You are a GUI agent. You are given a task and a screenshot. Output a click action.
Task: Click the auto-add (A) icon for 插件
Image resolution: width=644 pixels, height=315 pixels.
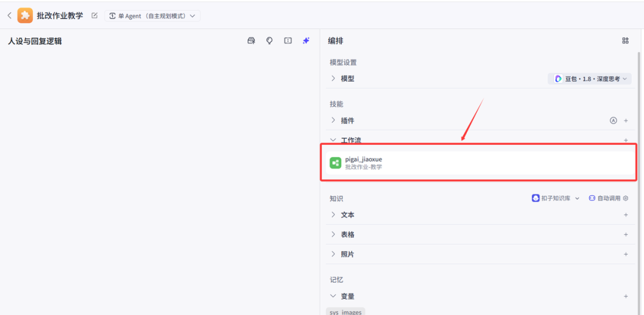tap(613, 121)
